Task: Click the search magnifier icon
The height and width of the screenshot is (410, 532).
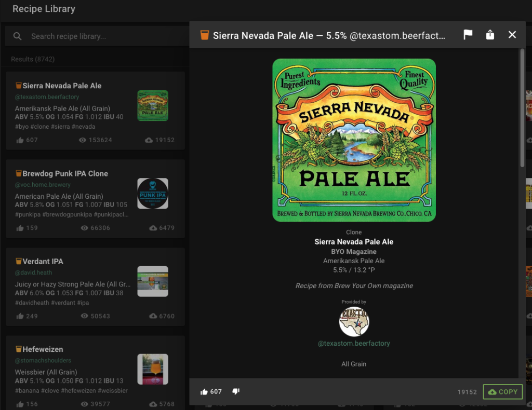Action: [x=17, y=36]
